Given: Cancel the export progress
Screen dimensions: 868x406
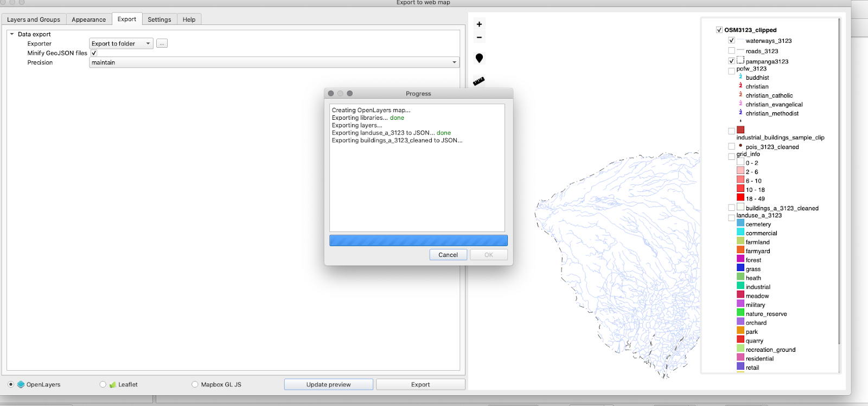Looking at the screenshot, I should (448, 255).
